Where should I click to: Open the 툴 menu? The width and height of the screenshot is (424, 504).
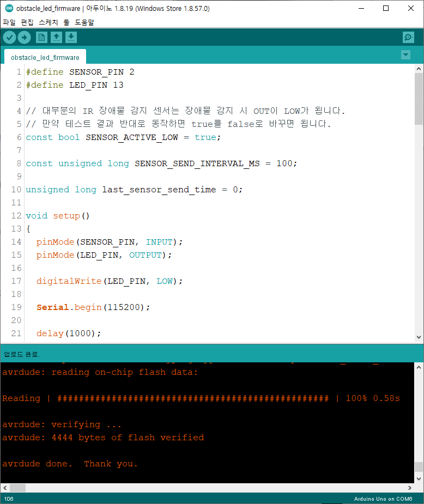66,22
